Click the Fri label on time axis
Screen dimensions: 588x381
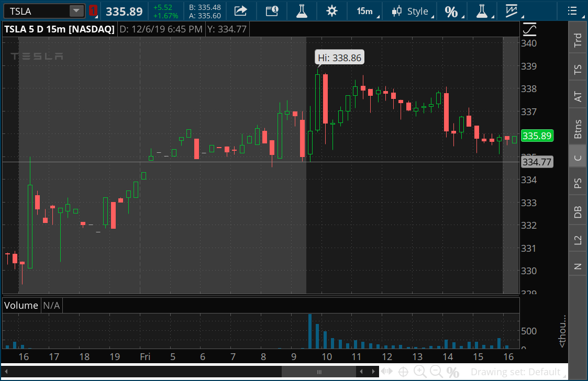coord(145,356)
